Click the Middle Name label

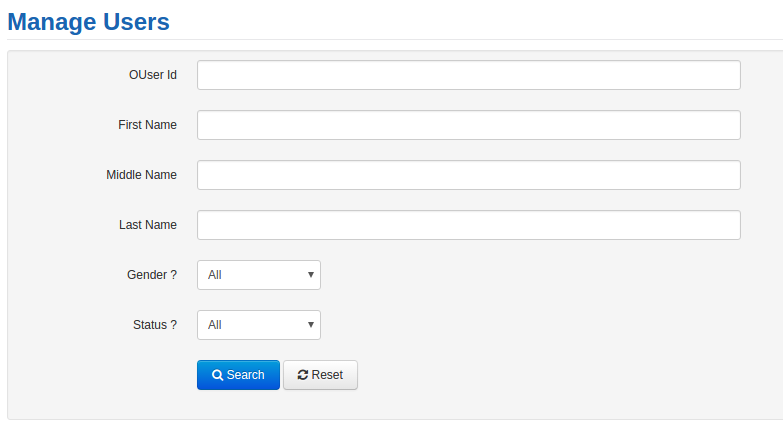coord(141,175)
